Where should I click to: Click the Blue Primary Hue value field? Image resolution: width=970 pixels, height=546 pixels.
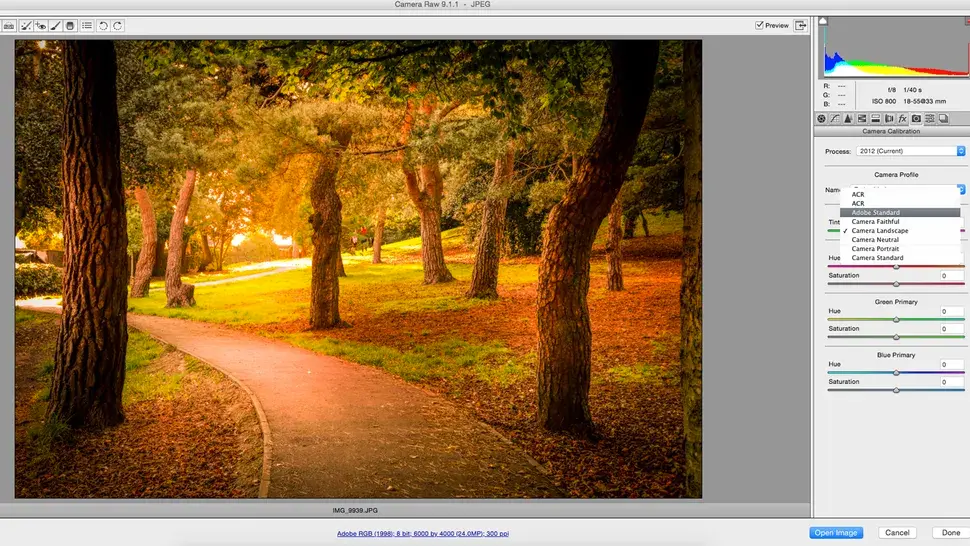pyautogui.click(x=950, y=365)
